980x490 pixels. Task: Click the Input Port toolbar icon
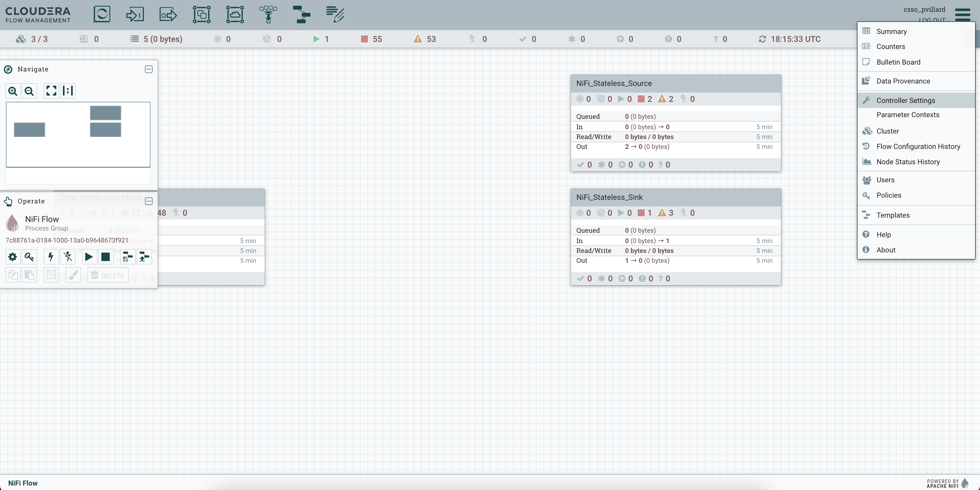point(135,15)
